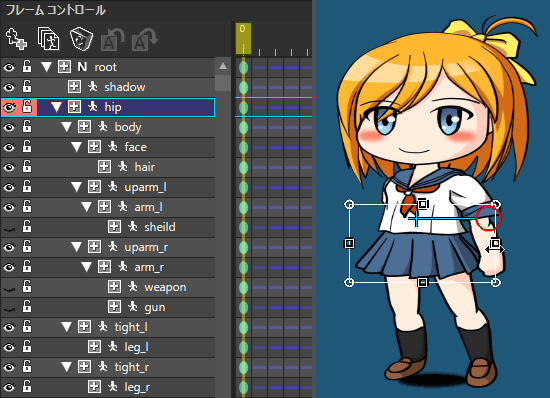Click the 3D box tool icon
Screen dimensions: 550x398
click(x=81, y=39)
